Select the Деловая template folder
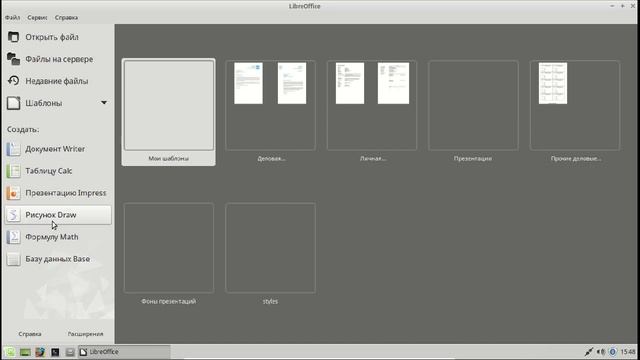The height and width of the screenshot is (360, 640). (x=271, y=112)
